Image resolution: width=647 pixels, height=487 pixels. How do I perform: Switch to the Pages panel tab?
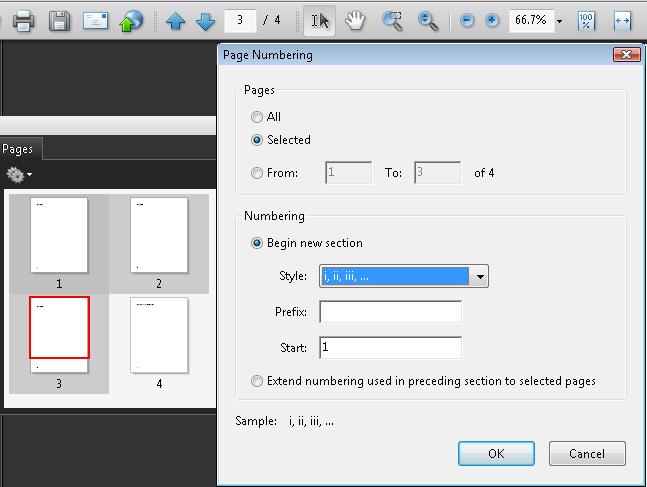point(18,149)
